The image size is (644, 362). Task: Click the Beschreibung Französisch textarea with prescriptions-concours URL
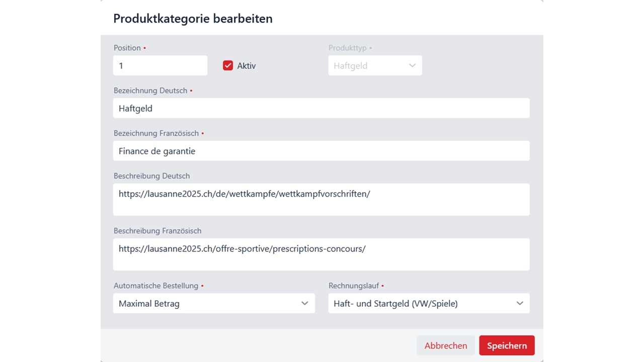tap(321, 254)
